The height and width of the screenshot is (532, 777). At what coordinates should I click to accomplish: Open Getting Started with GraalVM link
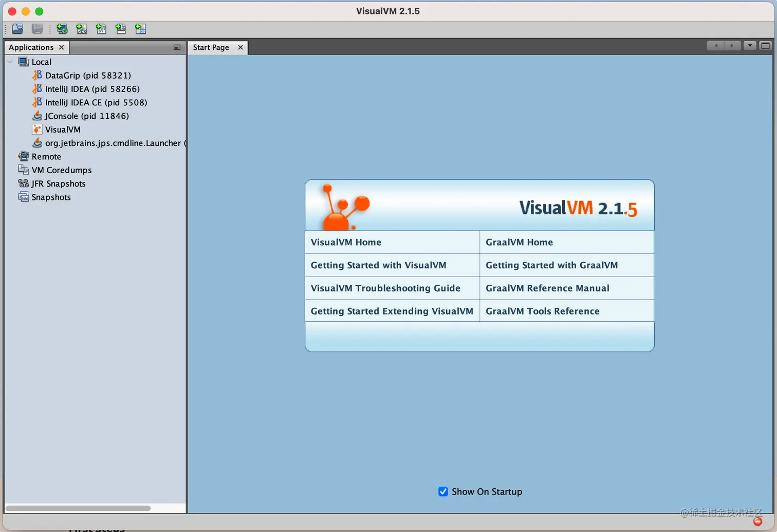pyautogui.click(x=551, y=265)
